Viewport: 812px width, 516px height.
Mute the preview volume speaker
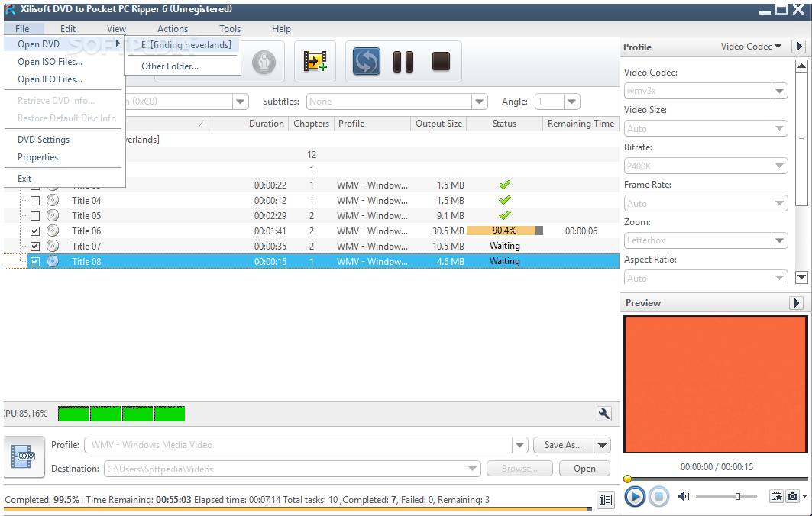tap(684, 496)
